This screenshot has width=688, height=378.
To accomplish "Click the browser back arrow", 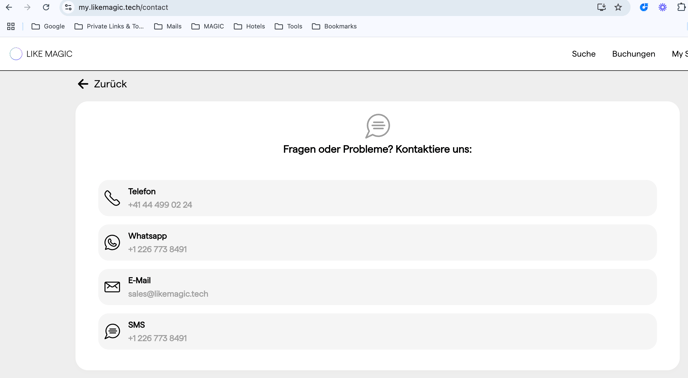I will [x=9, y=7].
